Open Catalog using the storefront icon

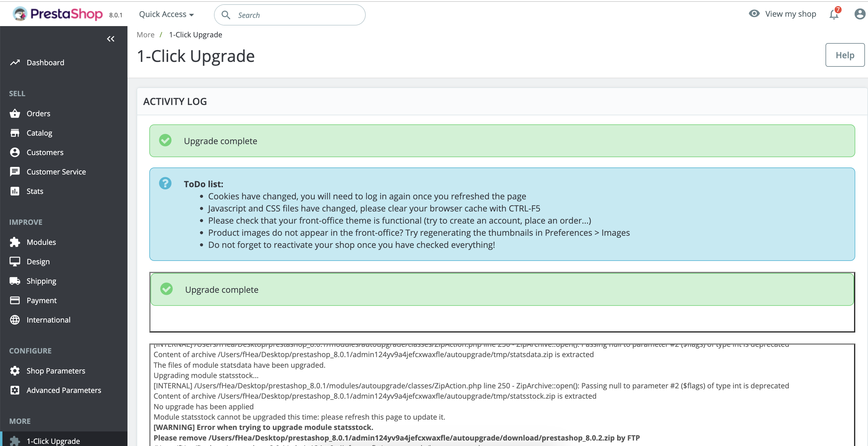tap(15, 133)
